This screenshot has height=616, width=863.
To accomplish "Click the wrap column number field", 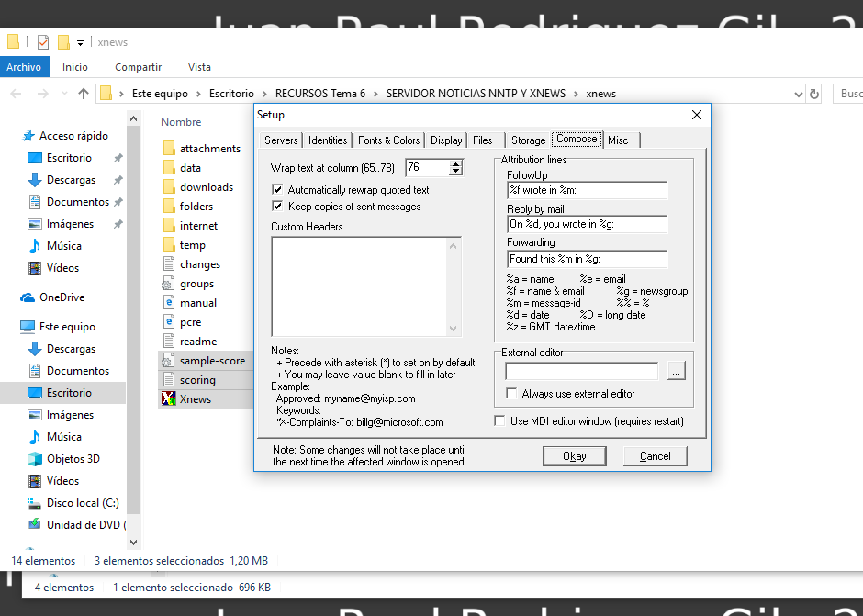I will 427,167.
